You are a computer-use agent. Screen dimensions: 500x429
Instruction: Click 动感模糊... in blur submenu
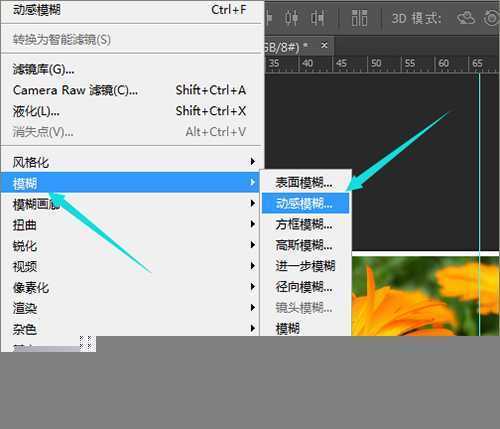click(x=305, y=203)
